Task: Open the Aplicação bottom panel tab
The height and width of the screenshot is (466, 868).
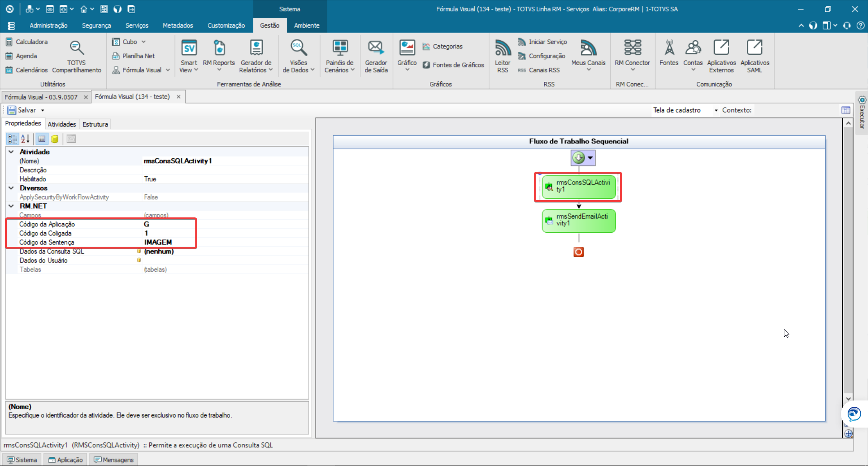Action: click(x=66, y=460)
